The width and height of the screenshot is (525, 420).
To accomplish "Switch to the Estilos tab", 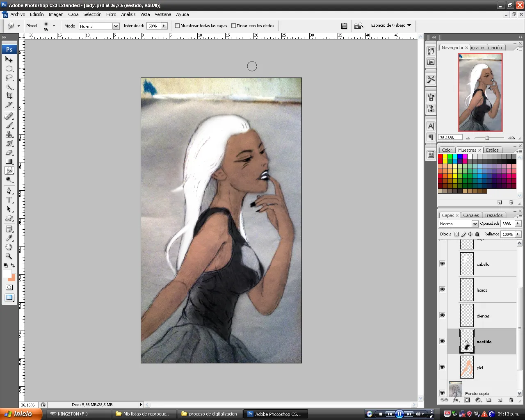I will [492, 150].
